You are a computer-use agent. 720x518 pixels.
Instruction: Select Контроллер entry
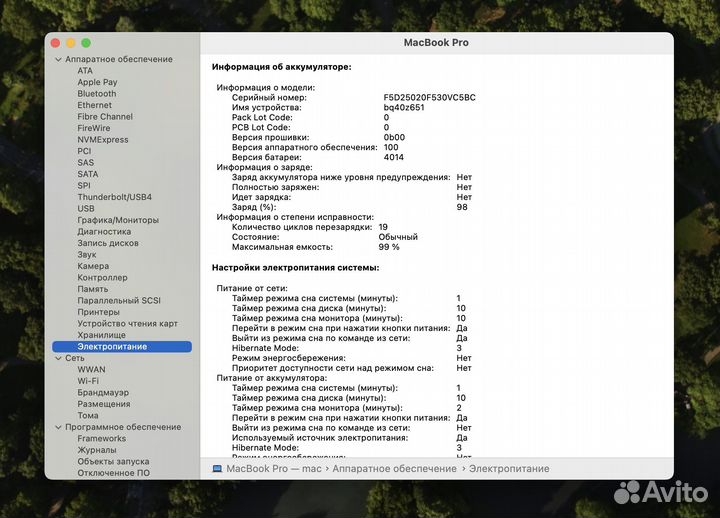click(102, 277)
